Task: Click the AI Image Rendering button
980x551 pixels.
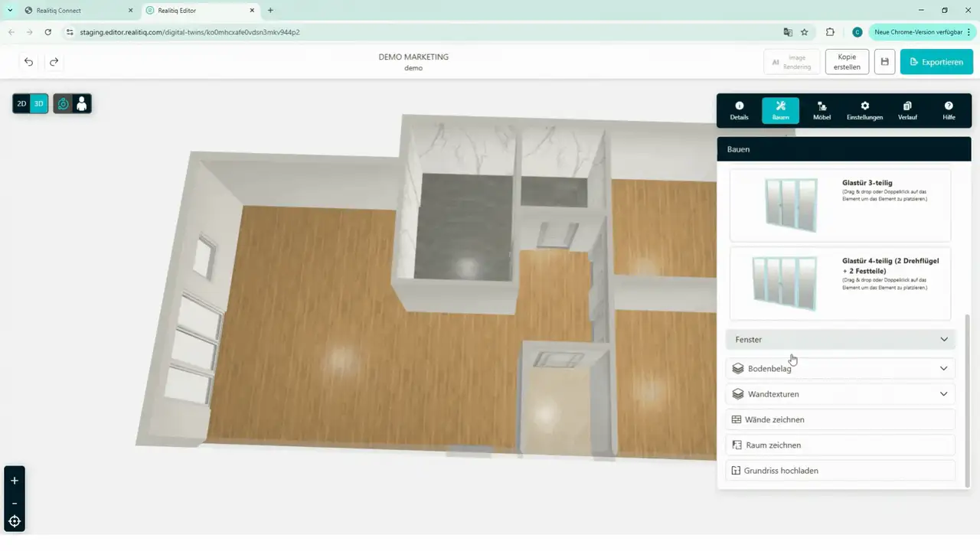Action: click(x=792, y=62)
